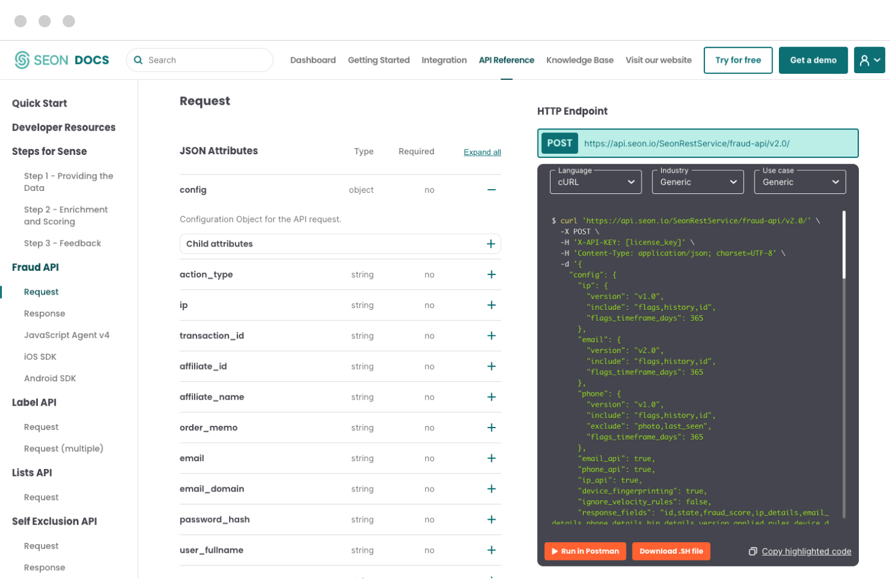Click the config attribute name
890x588 pixels.
(193, 190)
